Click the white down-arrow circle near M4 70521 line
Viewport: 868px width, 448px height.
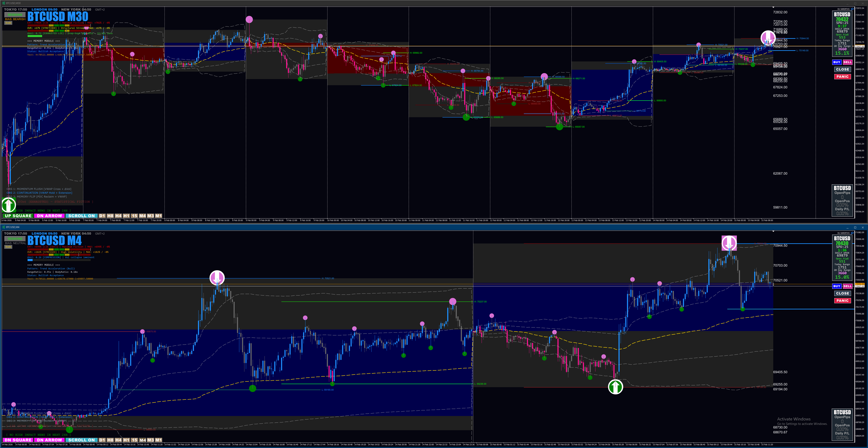(x=217, y=278)
